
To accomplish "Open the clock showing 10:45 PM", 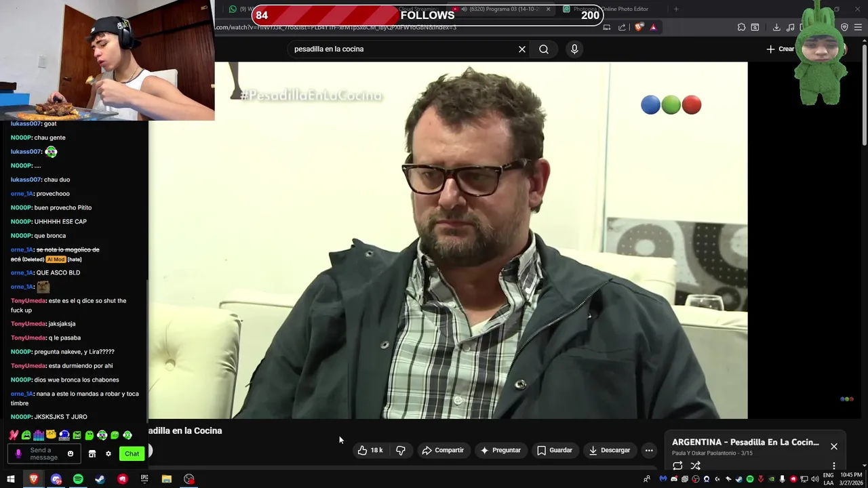I will tap(851, 479).
